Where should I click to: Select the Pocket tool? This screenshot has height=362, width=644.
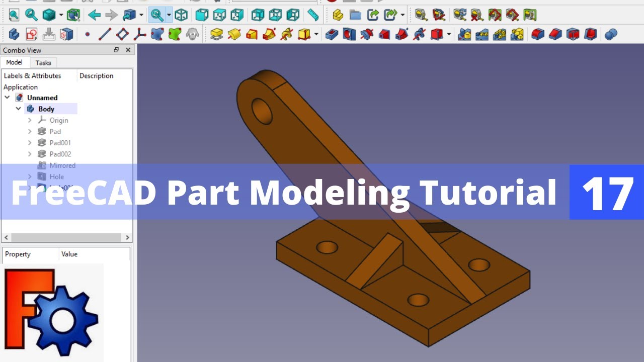point(332,34)
